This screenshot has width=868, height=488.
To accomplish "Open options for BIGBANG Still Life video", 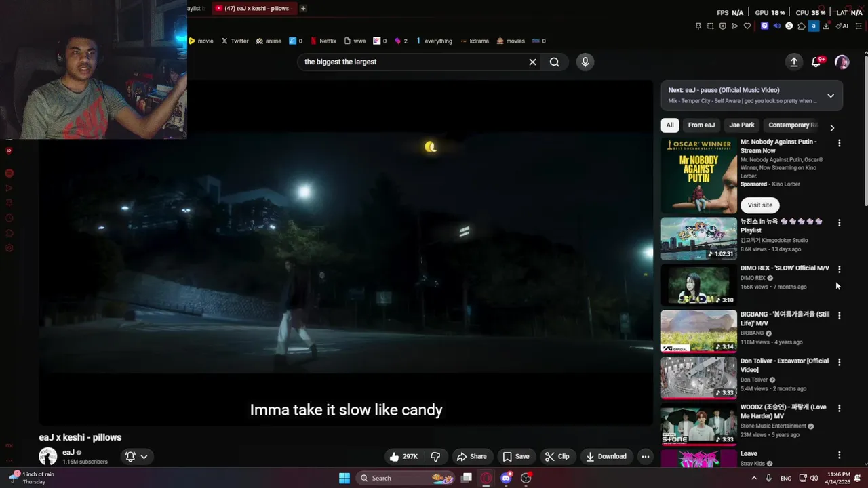I will point(839,316).
